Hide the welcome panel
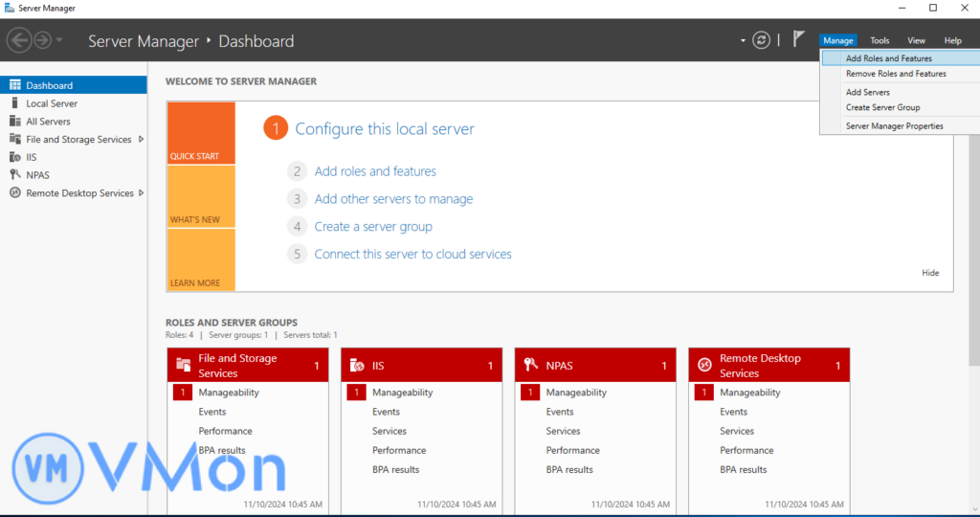Screen dimensions: 980x517 tap(930, 273)
